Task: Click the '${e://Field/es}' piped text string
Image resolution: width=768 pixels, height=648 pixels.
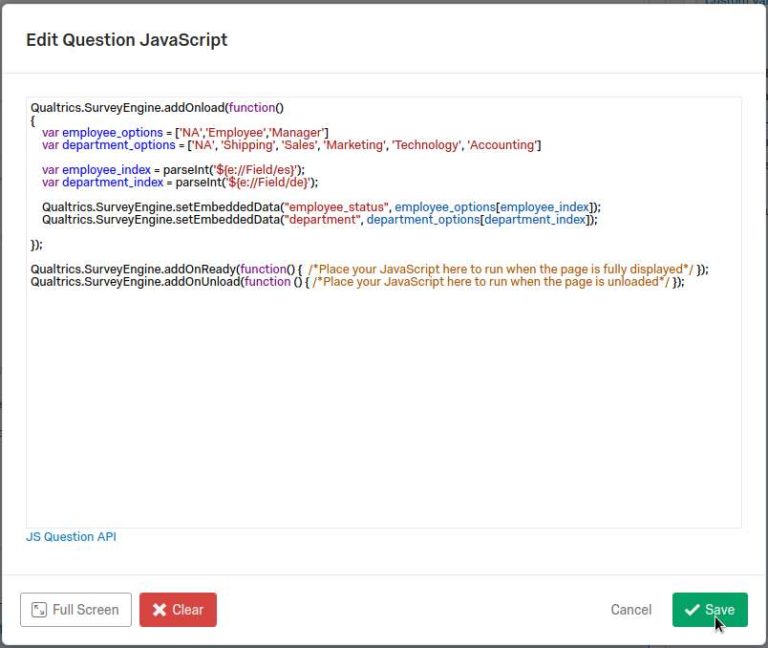Action: click(x=255, y=170)
